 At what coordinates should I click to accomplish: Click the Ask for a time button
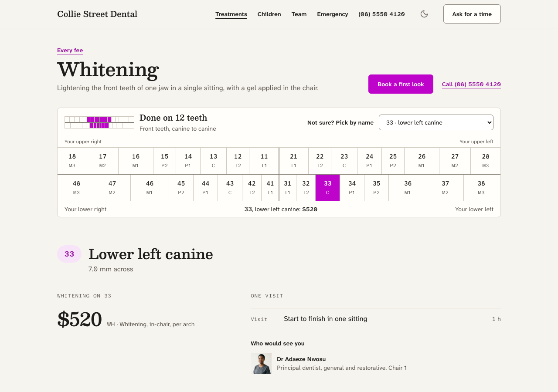coord(472,14)
